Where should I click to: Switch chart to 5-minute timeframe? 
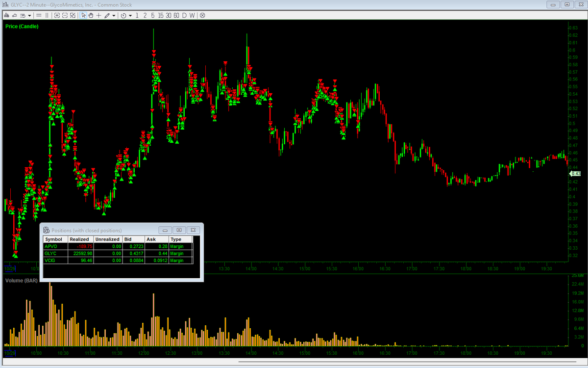pos(152,15)
